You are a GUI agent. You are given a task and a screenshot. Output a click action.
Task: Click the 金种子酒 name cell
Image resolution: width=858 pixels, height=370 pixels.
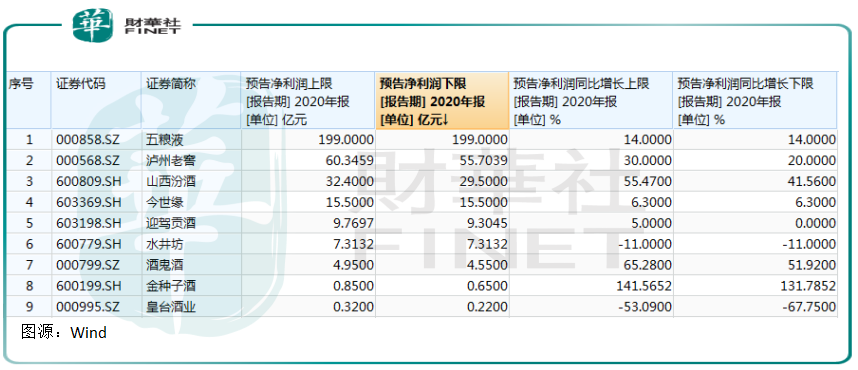point(191,287)
